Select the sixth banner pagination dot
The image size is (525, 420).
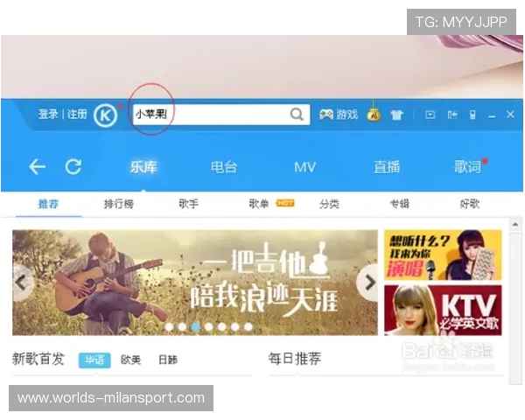coord(235,326)
